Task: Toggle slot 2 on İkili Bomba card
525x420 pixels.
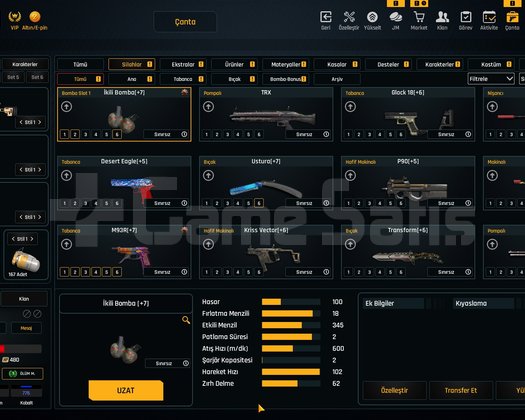Action: [75, 134]
